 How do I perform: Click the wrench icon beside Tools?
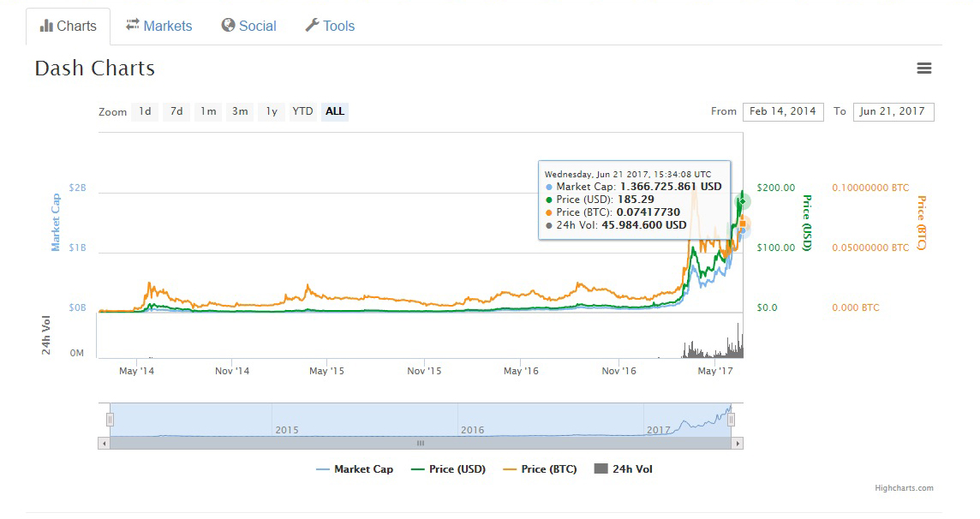click(x=312, y=25)
